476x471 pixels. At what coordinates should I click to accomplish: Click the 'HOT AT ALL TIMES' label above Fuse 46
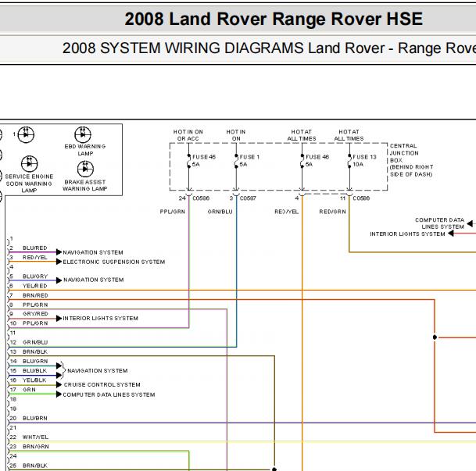[x=302, y=135]
